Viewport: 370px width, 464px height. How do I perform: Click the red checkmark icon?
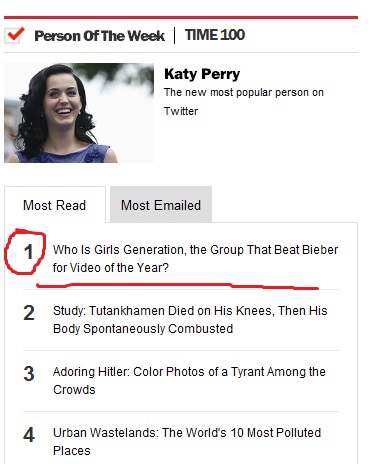[15, 35]
